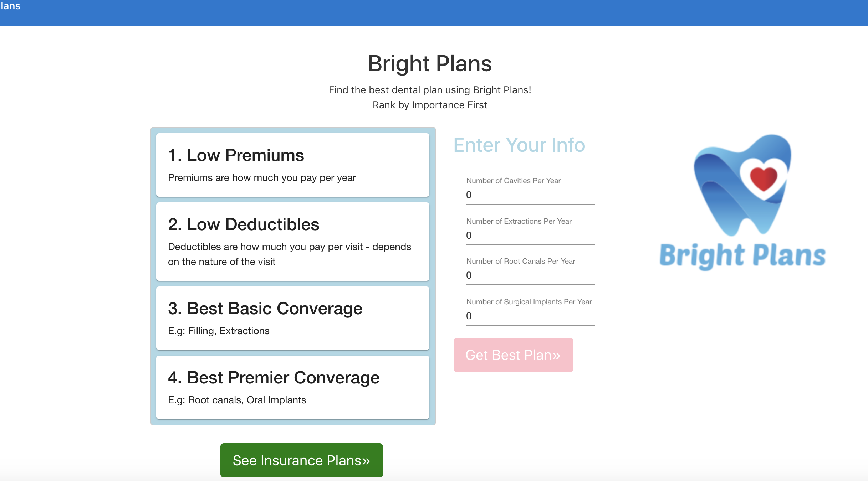Click the See Insurance Plans button
Screen dimensions: 868x481
(301, 460)
